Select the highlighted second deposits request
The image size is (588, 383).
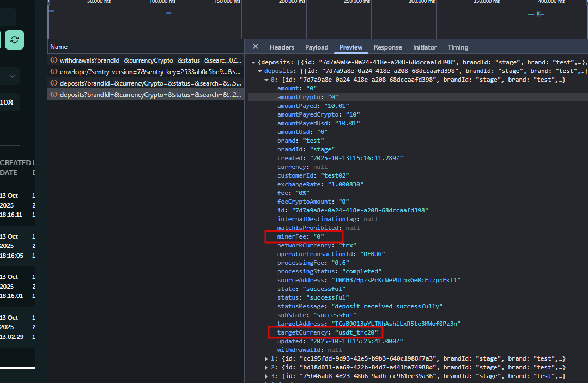pos(150,94)
